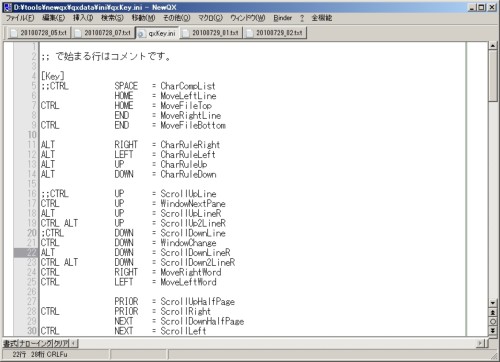Click 'MoveLeftLine' in the editor
Viewport: 500px width, 362px height.
[x=188, y=96]
